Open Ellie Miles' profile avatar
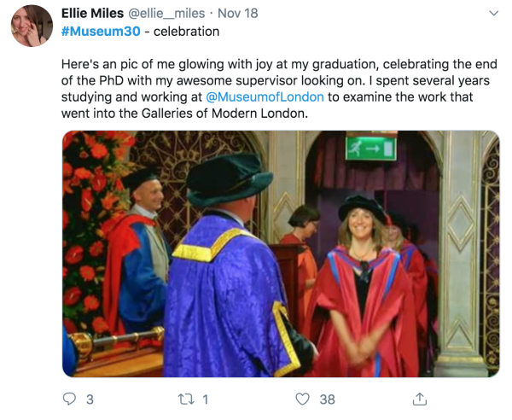512x420 pixels. point(32,26)
